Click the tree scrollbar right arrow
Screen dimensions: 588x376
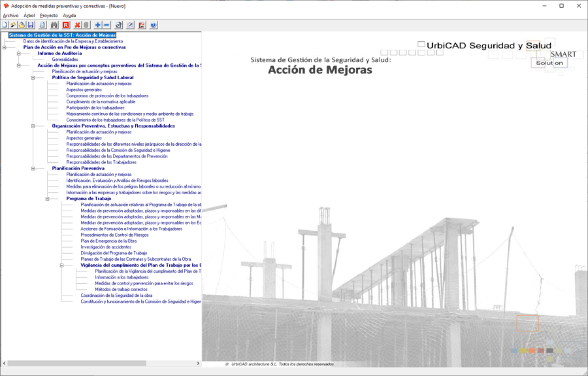(198, 363)
